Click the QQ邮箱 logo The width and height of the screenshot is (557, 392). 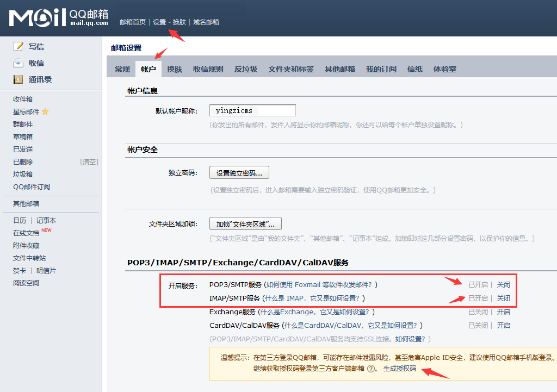59,17
